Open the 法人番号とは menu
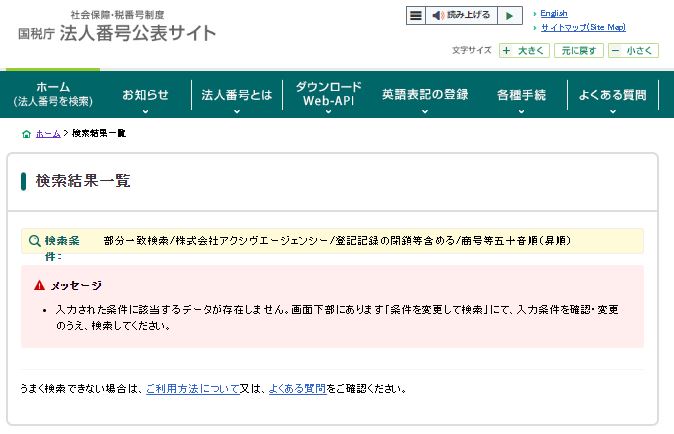This screenshot has width=674, height=434. click(x=236, y=95)
